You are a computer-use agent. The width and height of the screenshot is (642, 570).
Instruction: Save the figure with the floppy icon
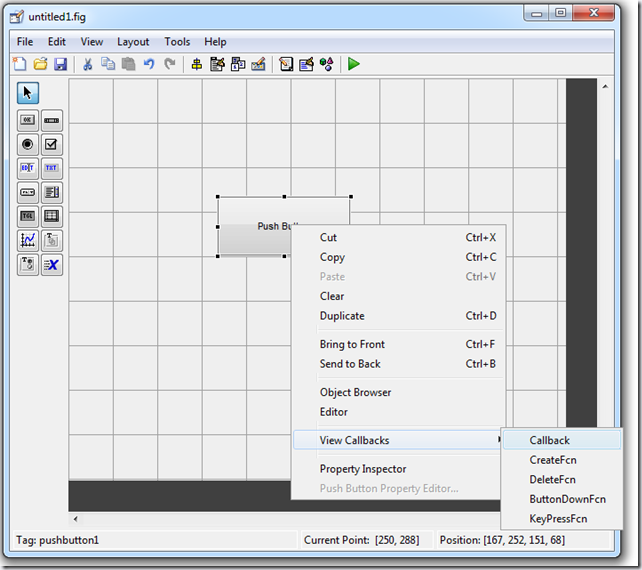61,64
